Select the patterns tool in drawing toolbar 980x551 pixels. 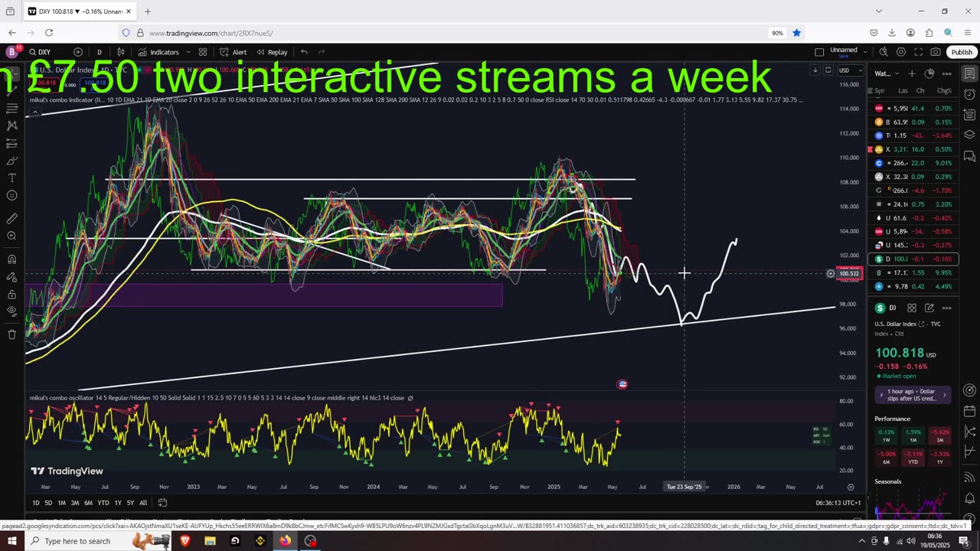point(11,125)
